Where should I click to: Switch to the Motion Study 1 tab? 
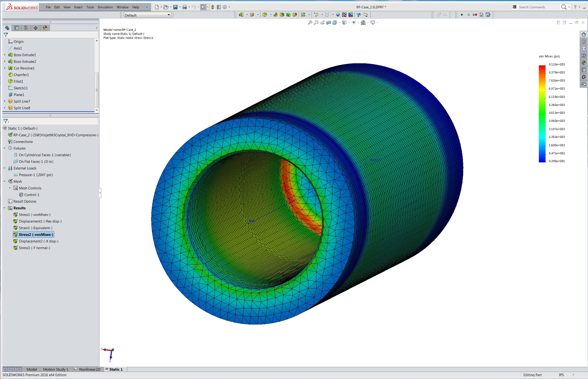click(56, 369)
